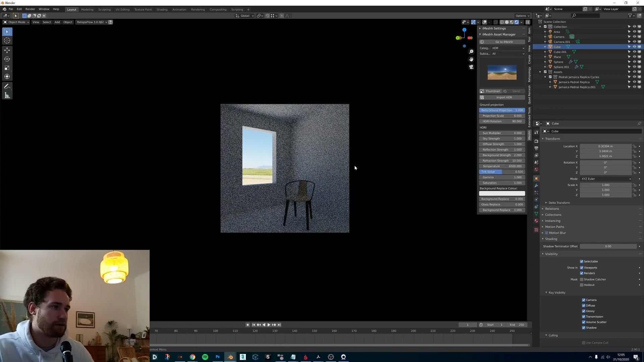
Task: Open the World properties tab
Action: coord(536,170)
